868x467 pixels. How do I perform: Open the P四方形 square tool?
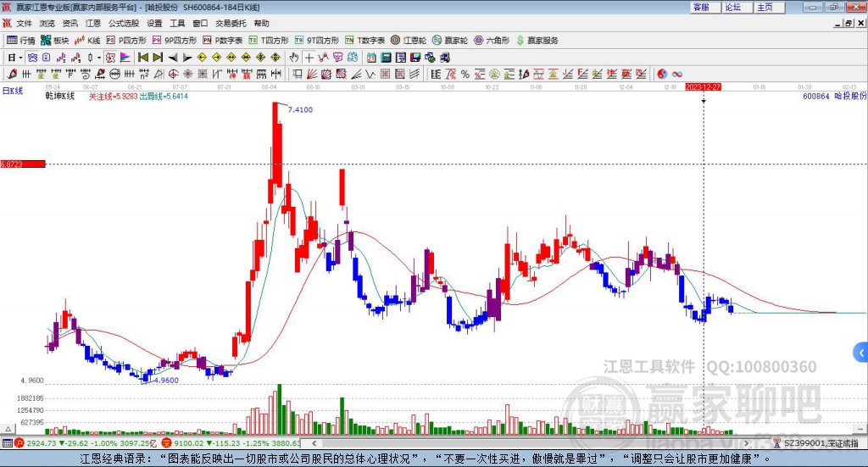click(x=126, y=41)
